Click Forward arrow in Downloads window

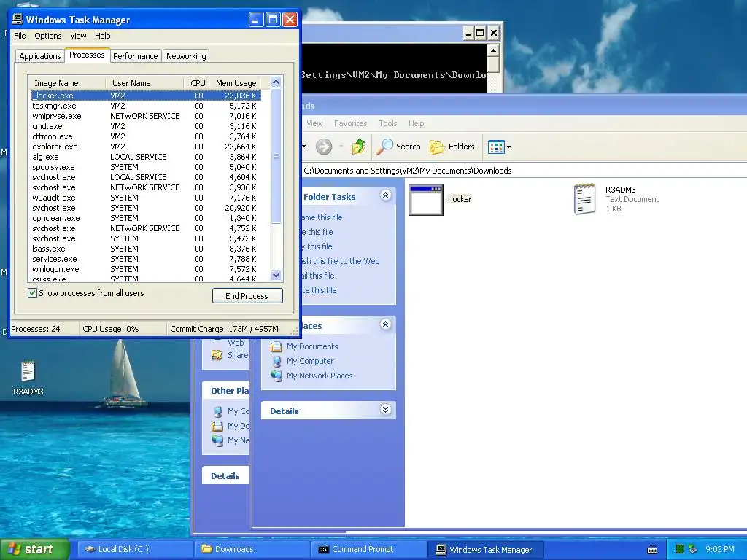pyautogui.click(x=323, y=147)
